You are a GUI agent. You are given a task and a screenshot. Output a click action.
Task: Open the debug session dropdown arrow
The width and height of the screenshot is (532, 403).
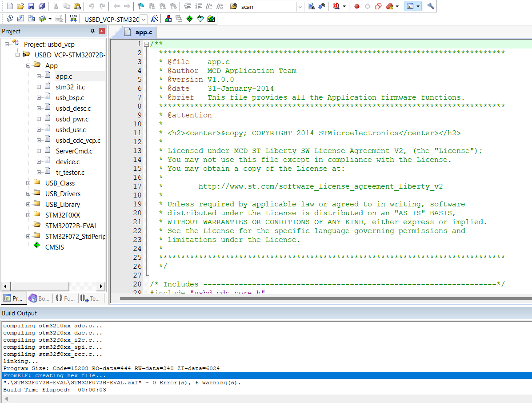(x=344, y=7)
